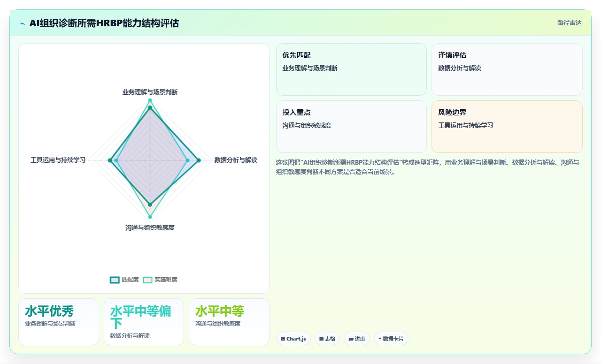Click the top data point on the radar
Image resolution: width=601 pixels, height=364 pixels.
(150, 100)
